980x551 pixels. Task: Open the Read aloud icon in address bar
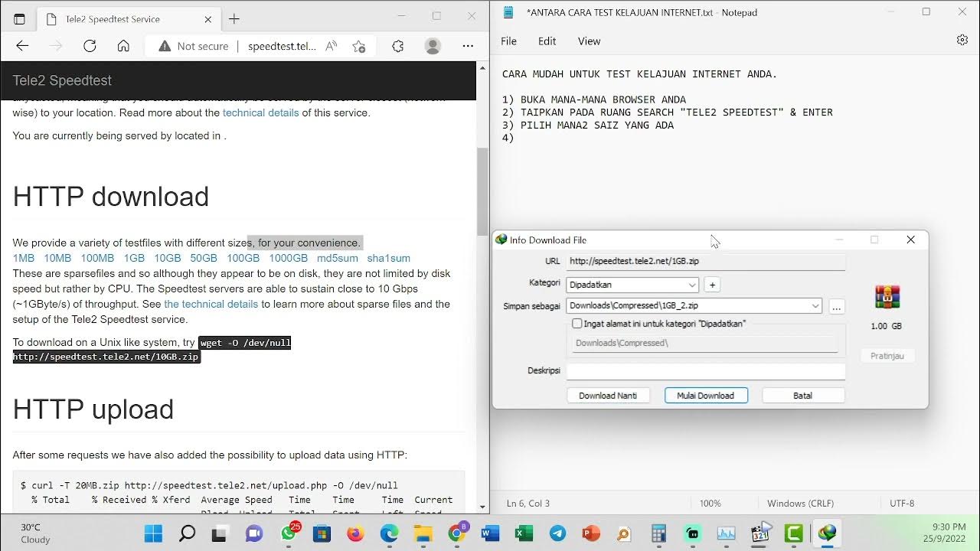pos(332,46)
